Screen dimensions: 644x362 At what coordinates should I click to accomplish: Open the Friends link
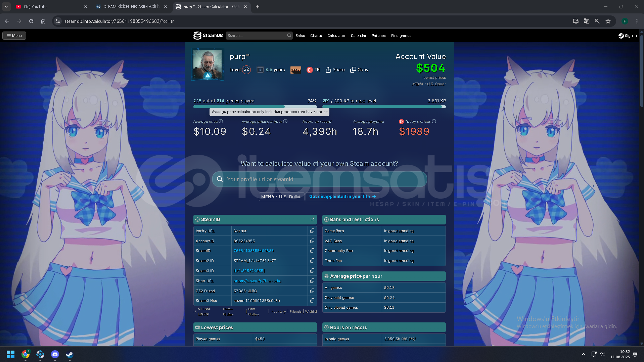pos(296,312)
